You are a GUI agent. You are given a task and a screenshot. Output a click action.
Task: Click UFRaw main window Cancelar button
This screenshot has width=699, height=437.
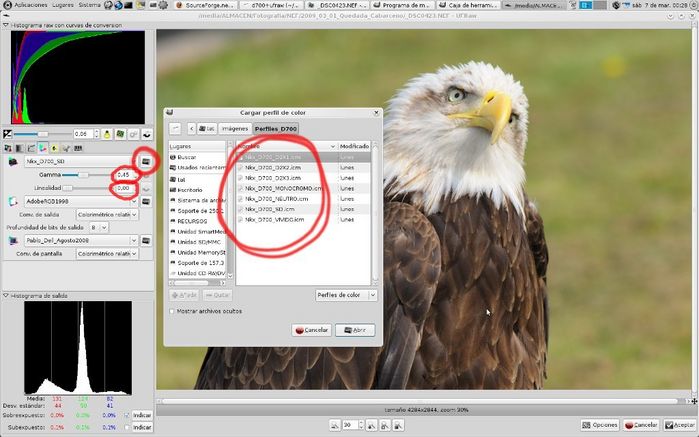tap(641, 425)
